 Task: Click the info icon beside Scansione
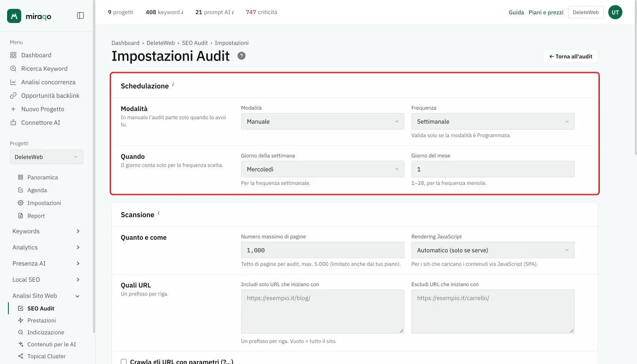158,213
